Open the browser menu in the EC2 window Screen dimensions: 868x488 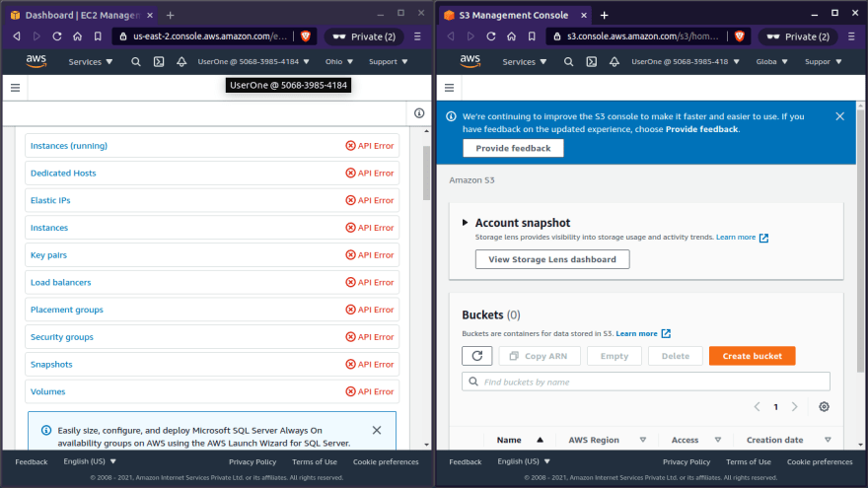[417, 36]
